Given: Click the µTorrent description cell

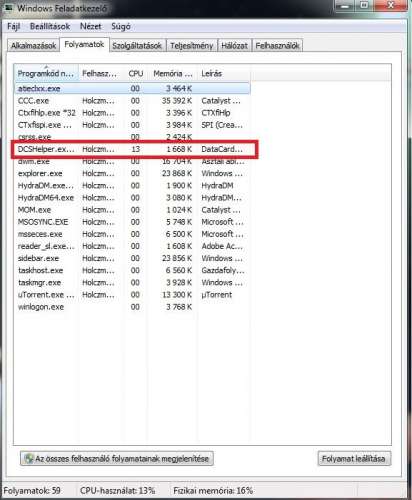Looking at the screenshot, I should (x=217, y=295).
